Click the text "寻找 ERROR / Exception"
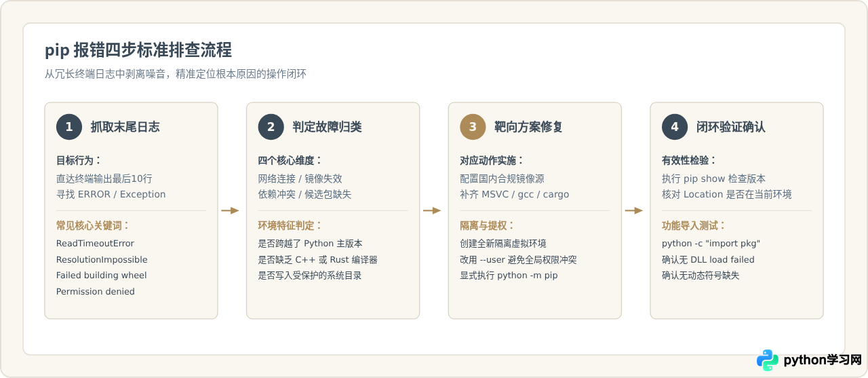868x378 pixels. click(111, 194)
